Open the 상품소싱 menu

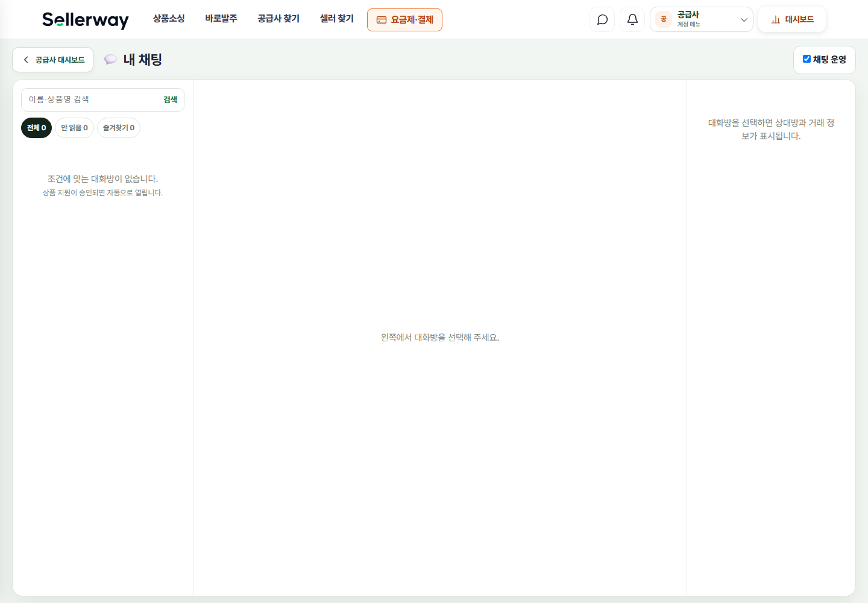[169, 19]
